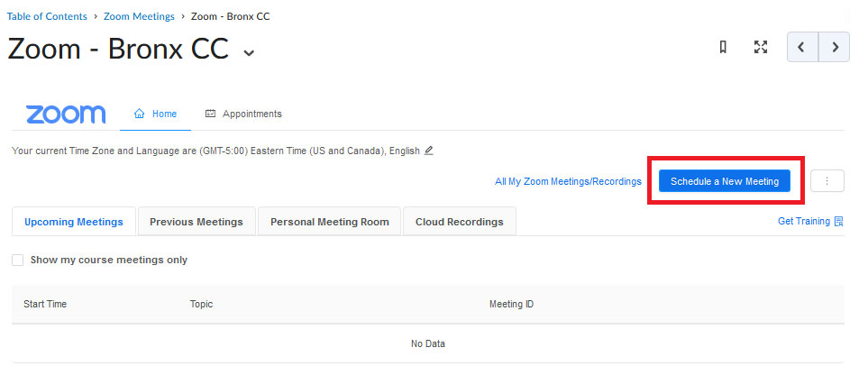The width and height of the screenshot is (868, 366).
Task: Go to previous page arrow
Action: [x=802, y=47]
